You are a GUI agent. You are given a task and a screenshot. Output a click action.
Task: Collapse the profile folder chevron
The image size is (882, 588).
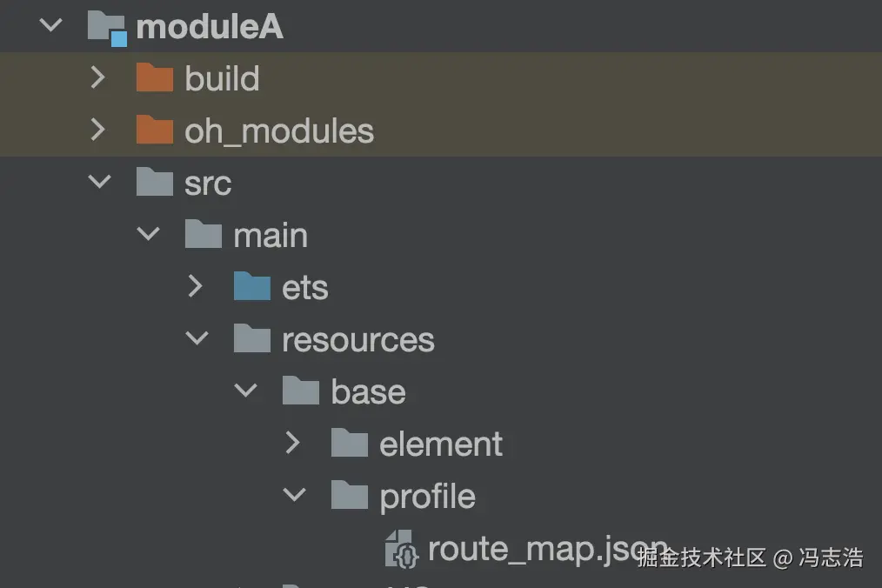pyautogui.click(x=295, y=496)
